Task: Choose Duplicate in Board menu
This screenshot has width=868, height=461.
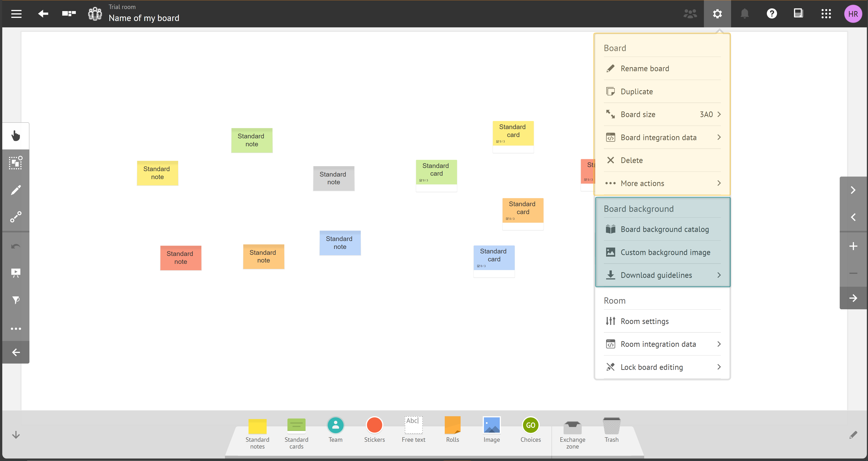Action: 662,92
